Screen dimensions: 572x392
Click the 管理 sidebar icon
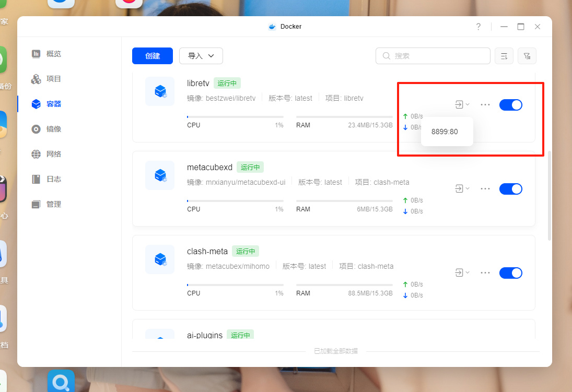[36, 204]
